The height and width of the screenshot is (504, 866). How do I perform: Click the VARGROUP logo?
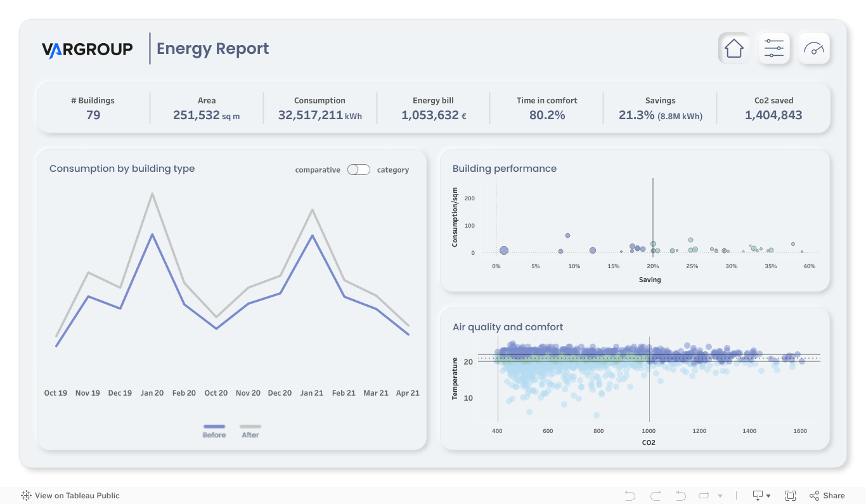(87, 49)
